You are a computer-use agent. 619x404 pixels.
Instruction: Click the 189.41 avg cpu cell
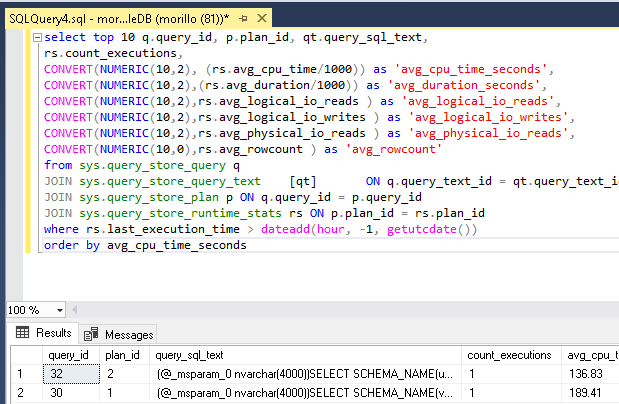tap(591, 393)
